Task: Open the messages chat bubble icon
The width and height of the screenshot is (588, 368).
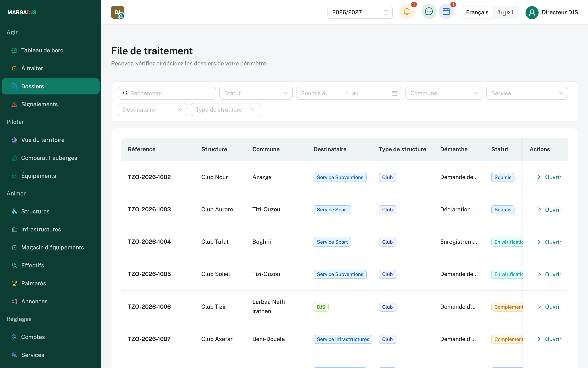Action: pos(429,11)
